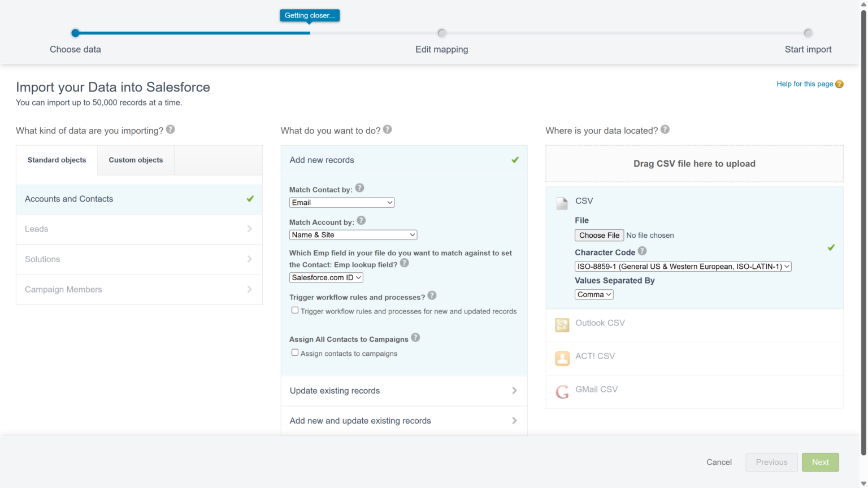Image resolution: width=868 pixels, height=488 pixels.
Task: Open help for Trigger workflow rules
Action: (432, 295)
